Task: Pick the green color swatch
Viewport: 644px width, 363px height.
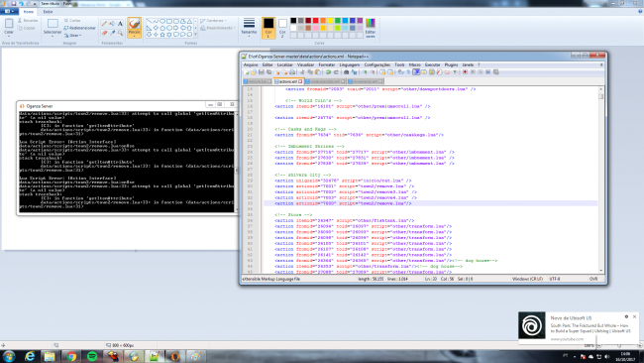Action: (x=338, y=21)
